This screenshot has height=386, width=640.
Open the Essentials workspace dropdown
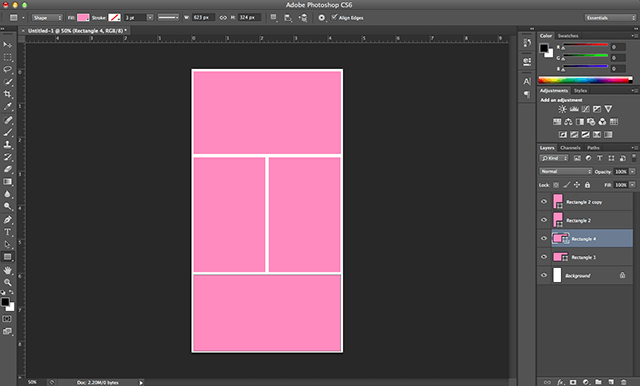click(610, 18)
